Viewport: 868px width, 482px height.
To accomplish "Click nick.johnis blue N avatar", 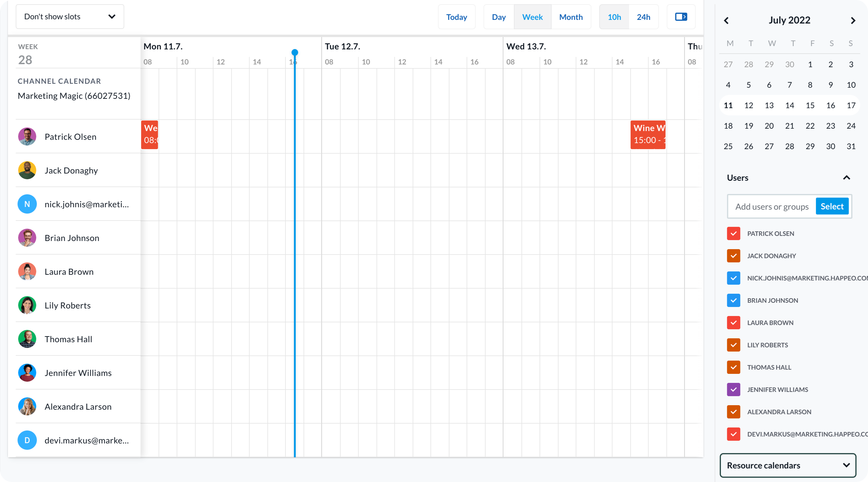I will (x=27, y=204).
